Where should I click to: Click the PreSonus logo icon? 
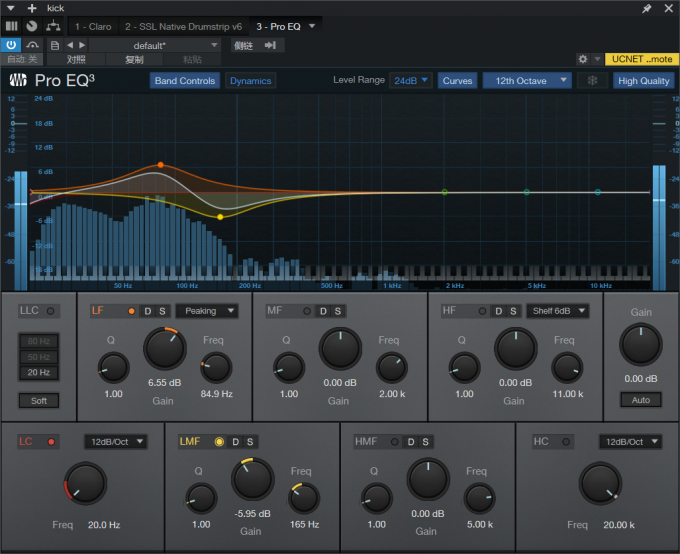tap(18, 80)
